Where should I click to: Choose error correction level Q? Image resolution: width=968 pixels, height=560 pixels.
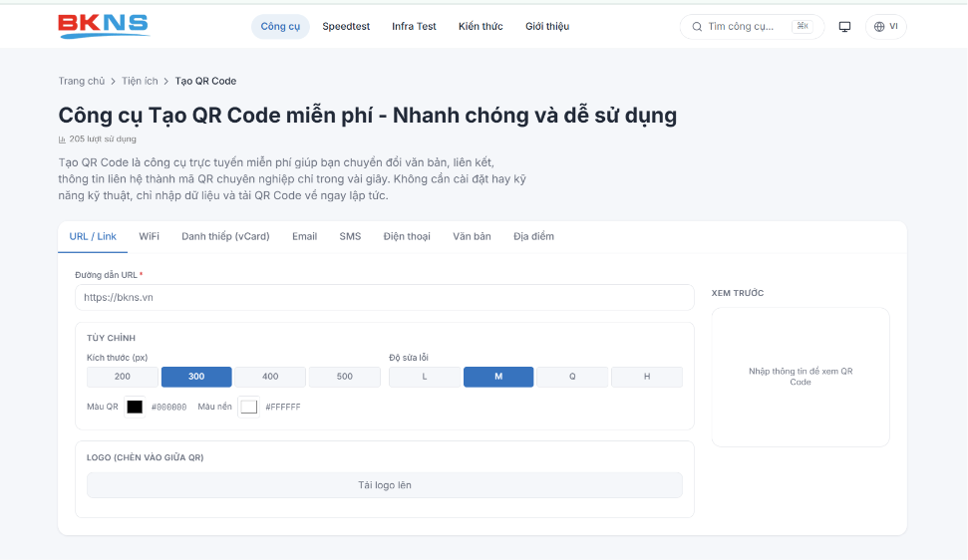click(x=572, y=377)
